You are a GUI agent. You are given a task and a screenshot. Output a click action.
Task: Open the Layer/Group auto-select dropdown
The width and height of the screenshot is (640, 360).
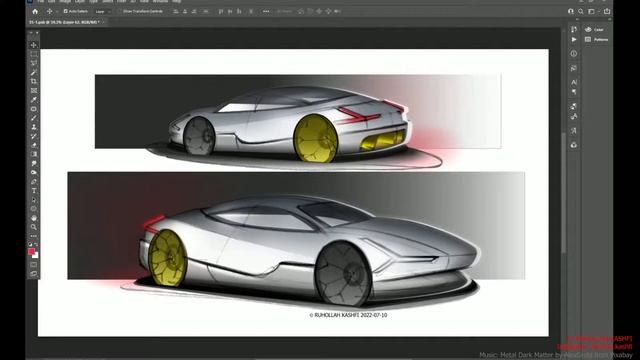pos(102,11)
